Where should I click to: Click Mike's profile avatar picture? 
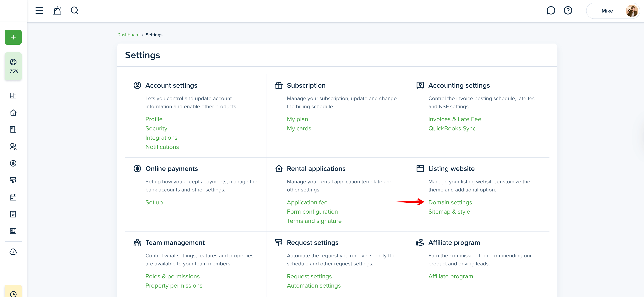(x=631, y=11)
